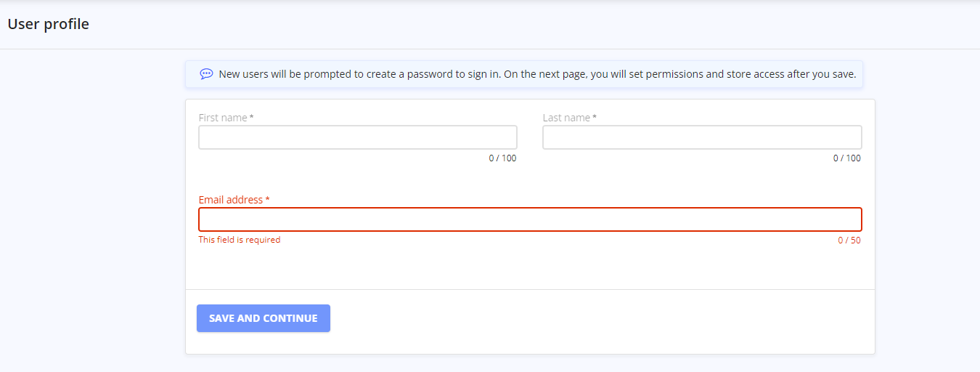Click the First name 0 / 100 character counter
980x372 pixels.
point(503,158)
